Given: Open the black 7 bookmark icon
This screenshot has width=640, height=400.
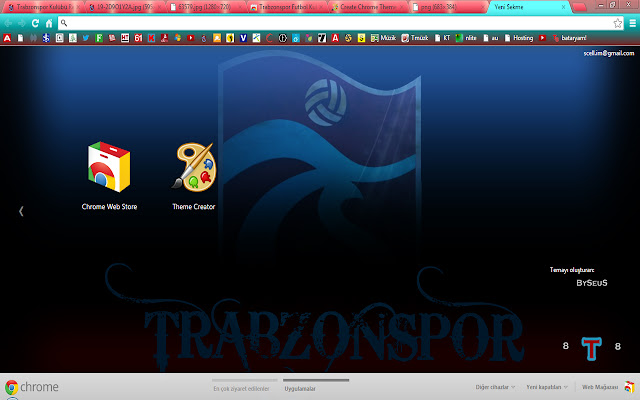Looking at the screenshot, I should (322, 38).
